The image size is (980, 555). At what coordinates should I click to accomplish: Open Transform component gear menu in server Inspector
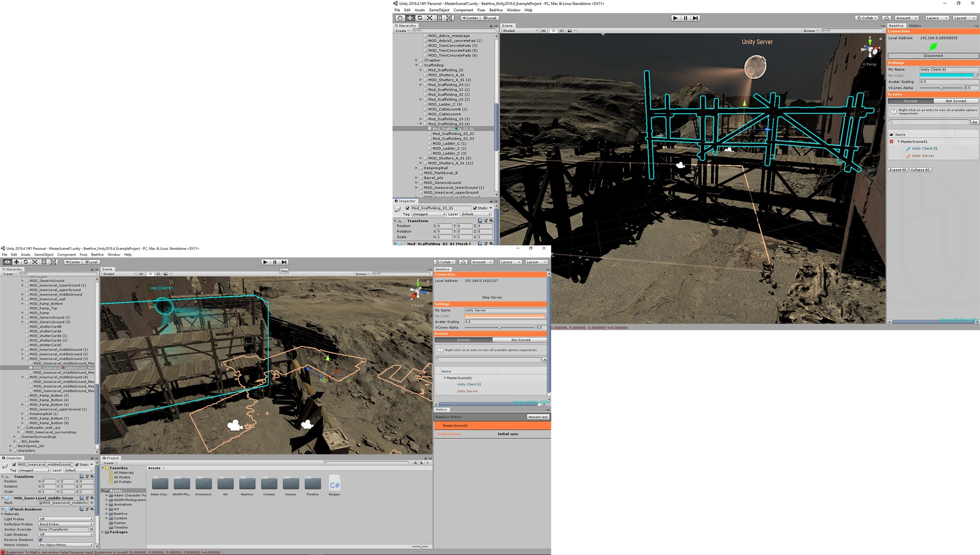(91, 476)
